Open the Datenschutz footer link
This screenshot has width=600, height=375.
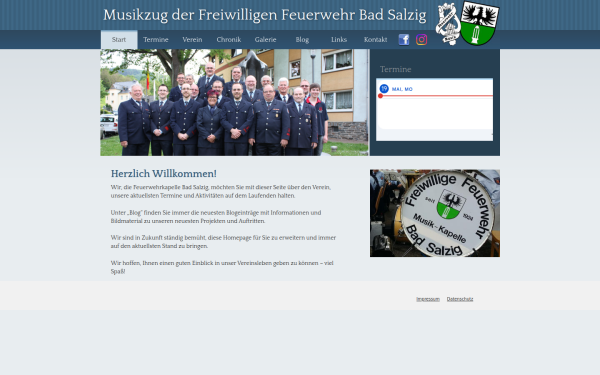[460, 299]
